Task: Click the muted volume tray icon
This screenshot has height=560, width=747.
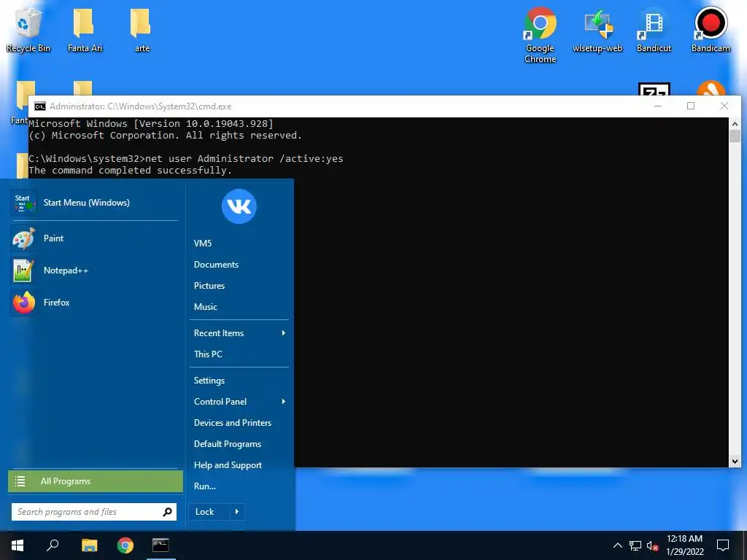Action: coord(653,545)
